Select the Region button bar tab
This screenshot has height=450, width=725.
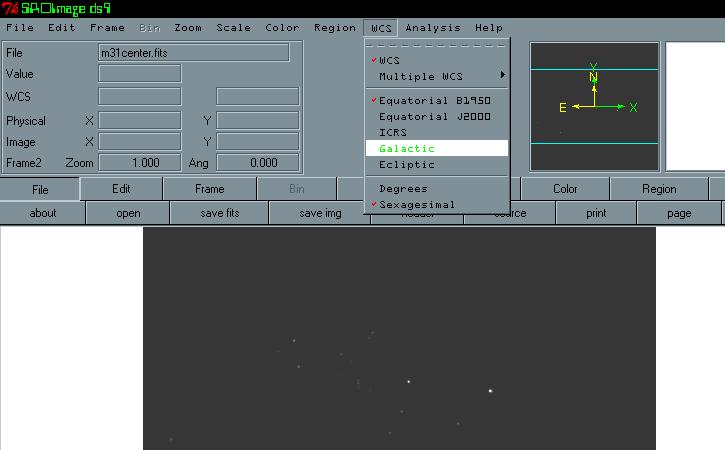(659, 189)
